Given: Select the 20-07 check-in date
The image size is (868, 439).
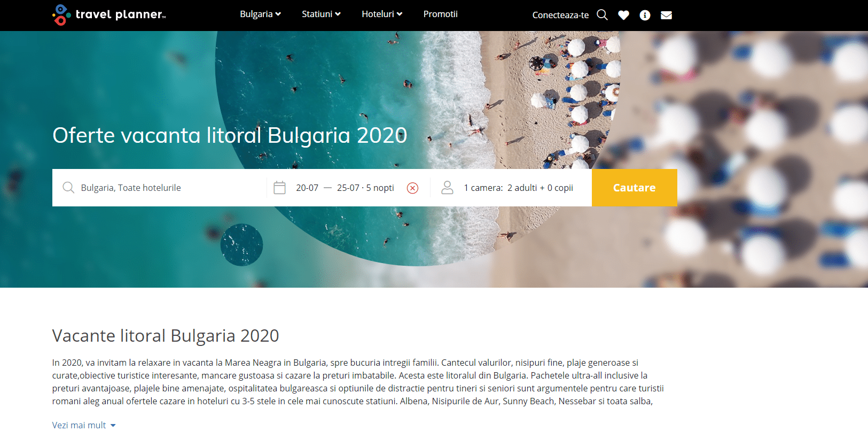Looking at the screenshot, I should 307,188.
